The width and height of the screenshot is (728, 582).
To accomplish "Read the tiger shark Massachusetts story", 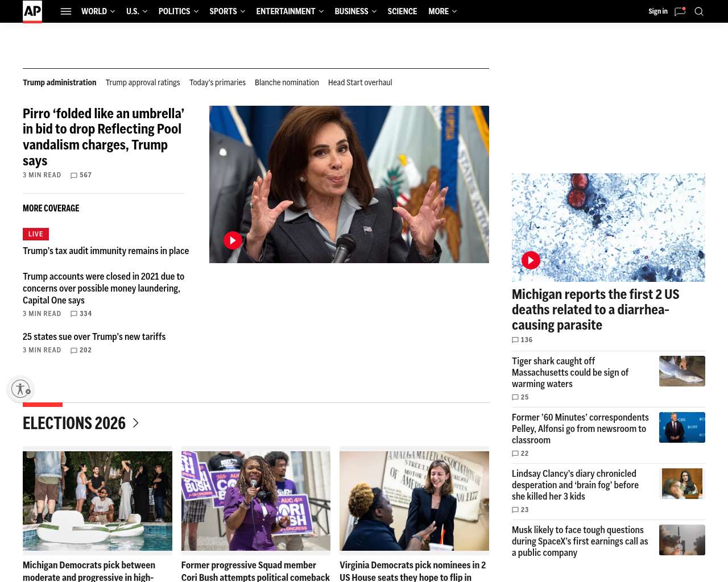I will coord(570,372).
